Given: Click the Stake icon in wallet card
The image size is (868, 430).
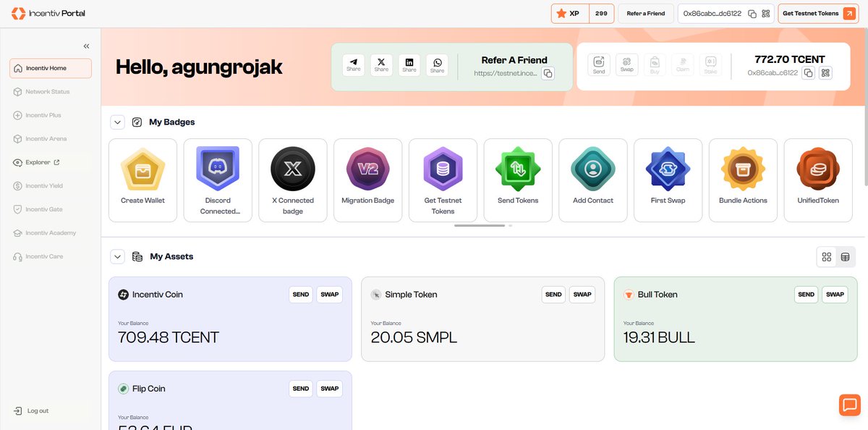Looking at the screenshot, I should 710,65.
